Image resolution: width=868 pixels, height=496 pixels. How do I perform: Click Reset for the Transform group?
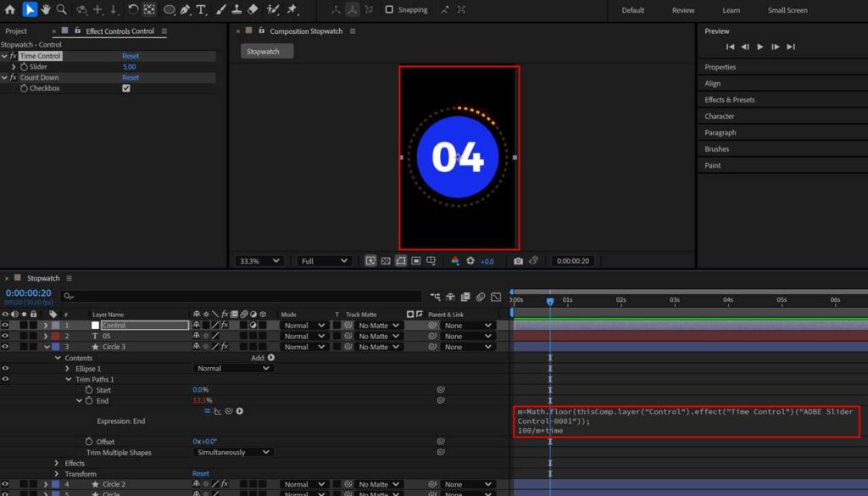[x=200, y=474]
